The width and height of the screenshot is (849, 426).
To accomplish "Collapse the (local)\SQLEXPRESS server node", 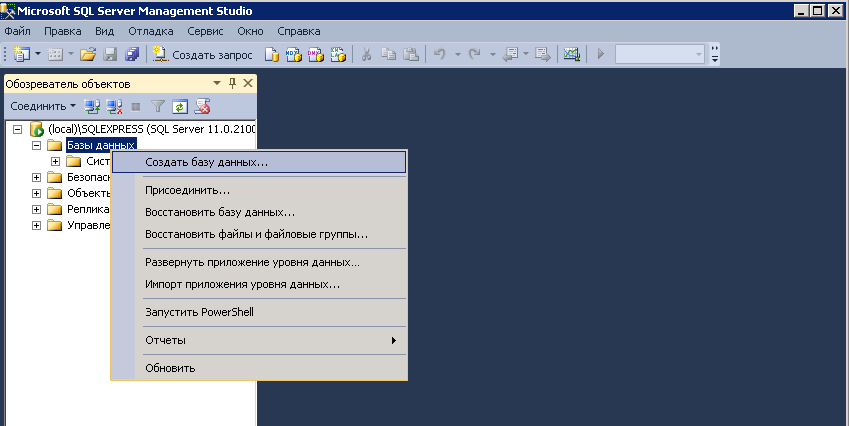I will click(17, 129).
